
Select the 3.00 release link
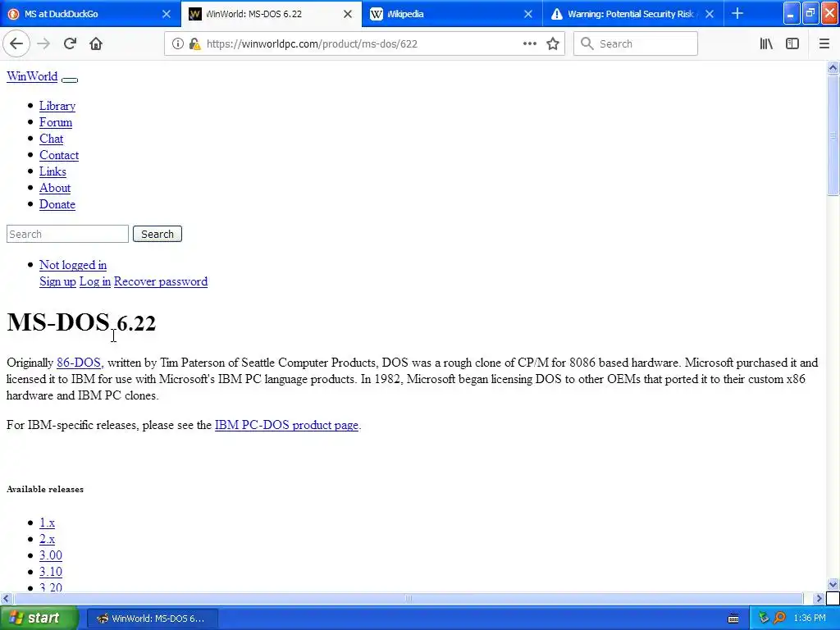point(50,555)
